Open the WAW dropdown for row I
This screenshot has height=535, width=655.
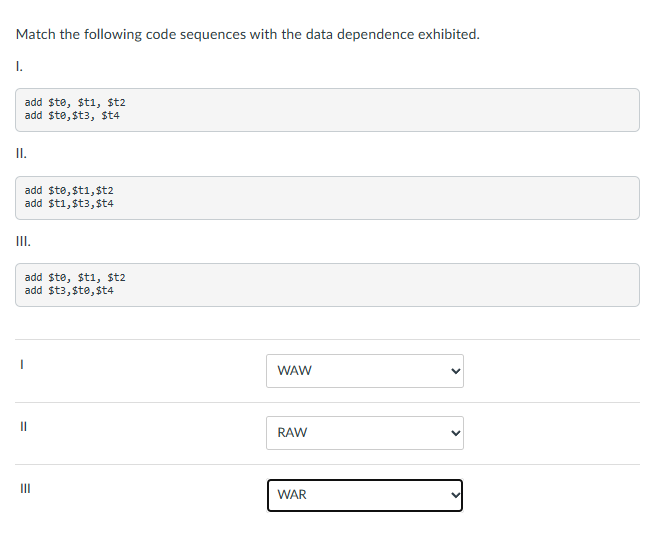pos(364,371)
